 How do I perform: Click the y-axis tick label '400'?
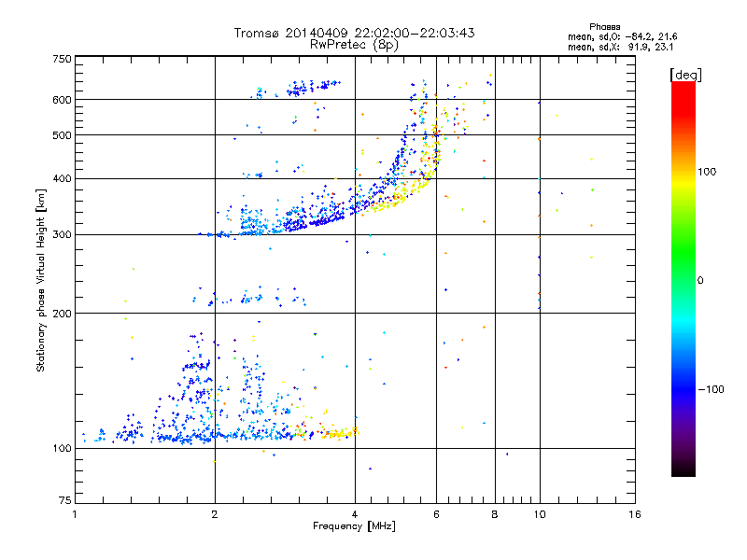coord(62,178)
